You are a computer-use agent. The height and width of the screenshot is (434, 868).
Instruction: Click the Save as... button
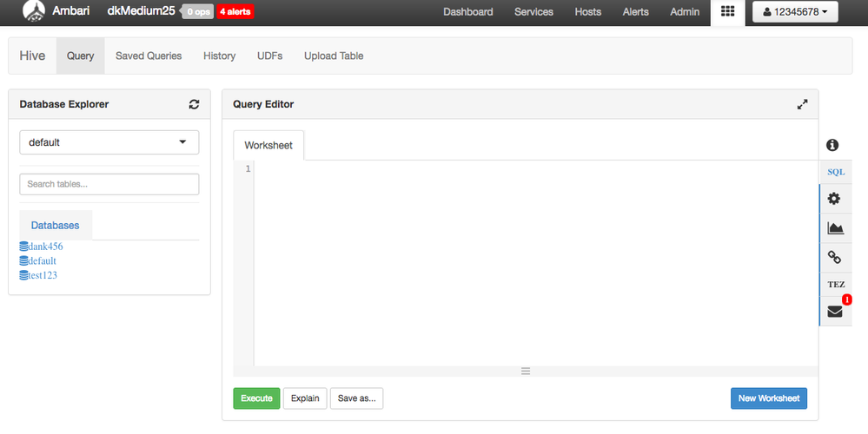click(356, 398)
